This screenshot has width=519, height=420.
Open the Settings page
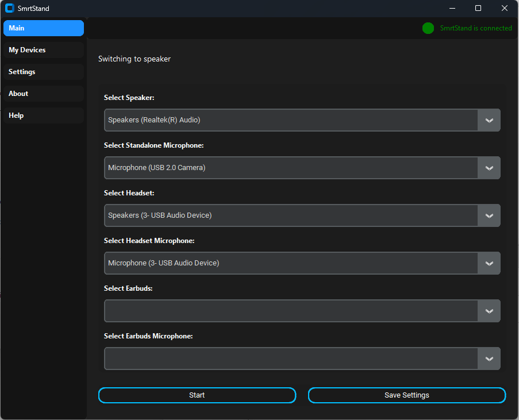(44, 72)
